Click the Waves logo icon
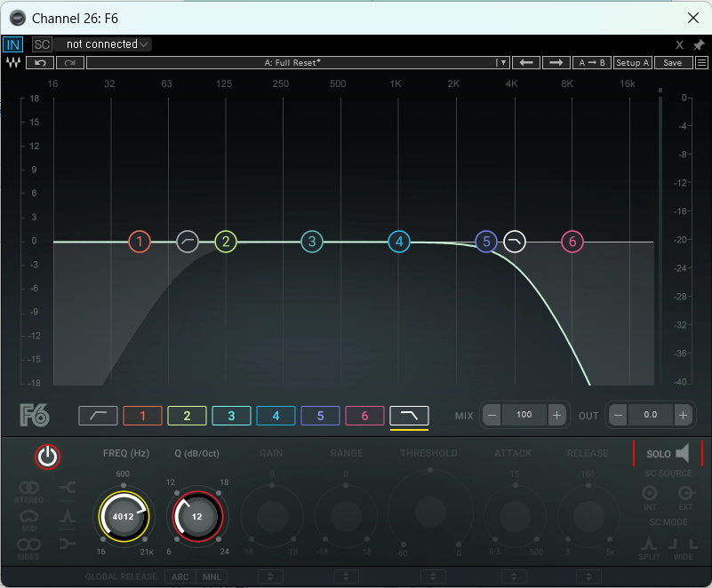712x588 pixels. [13, 63]
